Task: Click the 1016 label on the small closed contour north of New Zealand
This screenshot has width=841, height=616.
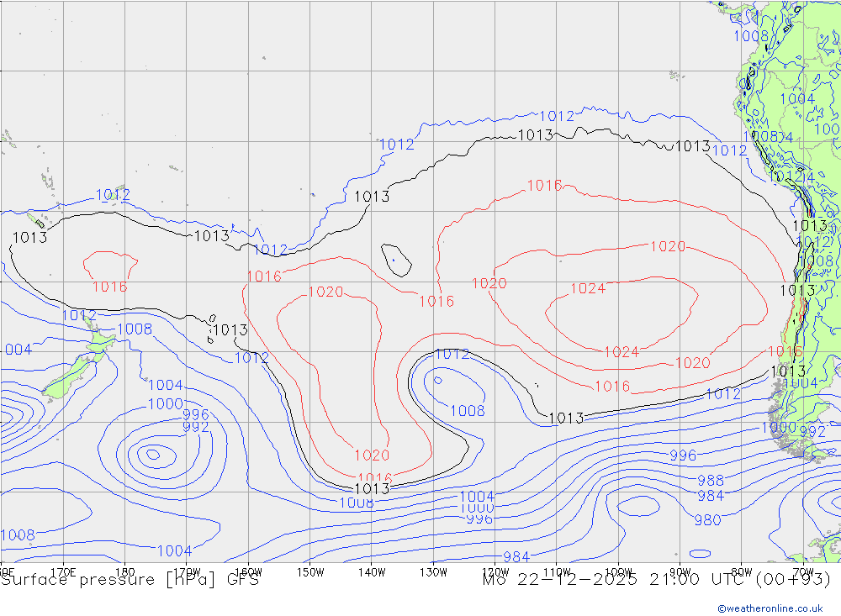Action: pos(110,287)
